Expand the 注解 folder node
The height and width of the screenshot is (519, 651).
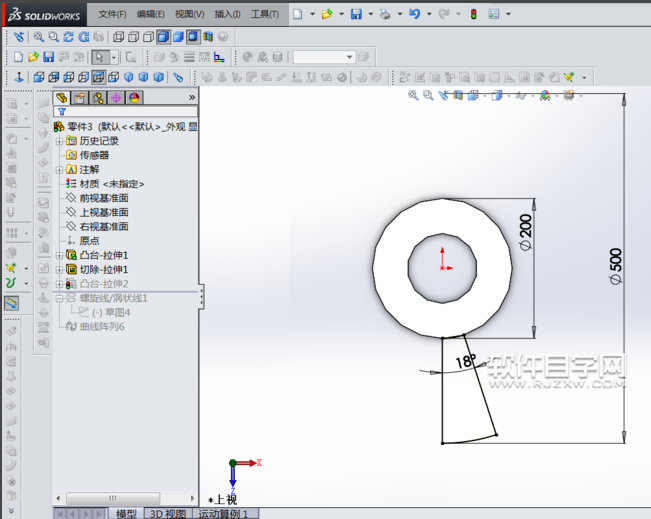coord(59,170)
